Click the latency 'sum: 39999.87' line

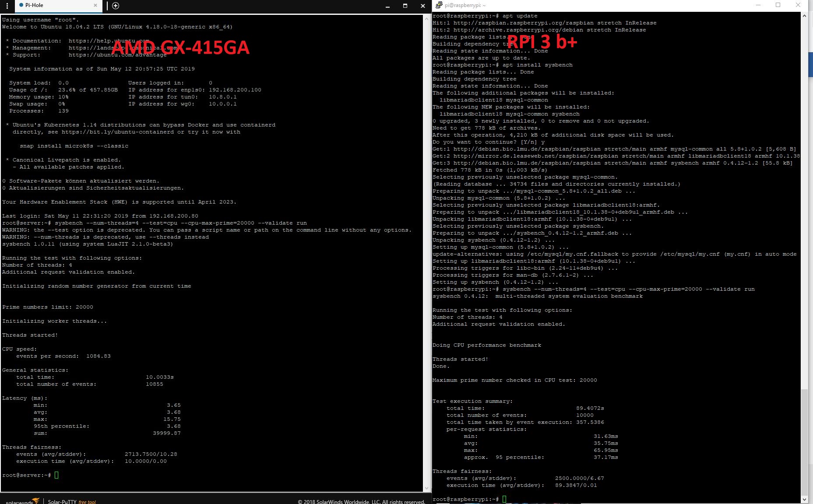click(x=107, y=433)
